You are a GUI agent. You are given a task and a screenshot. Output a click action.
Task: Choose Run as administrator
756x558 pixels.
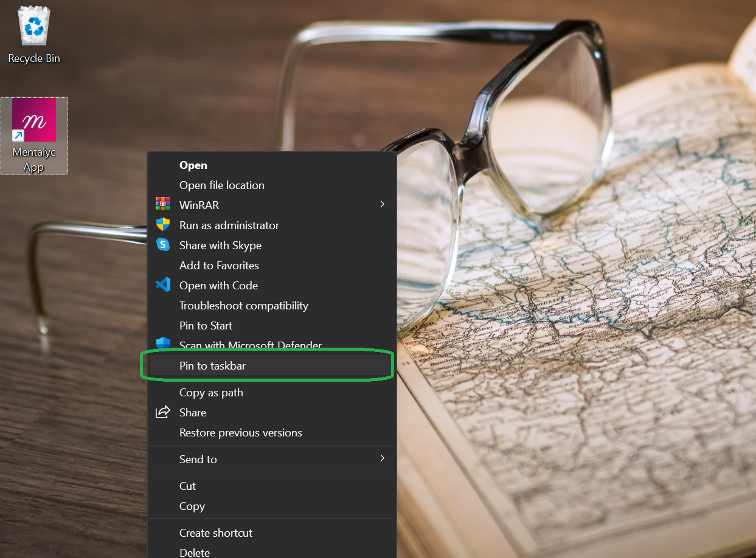pyautogui.click(x=272, y=226)
